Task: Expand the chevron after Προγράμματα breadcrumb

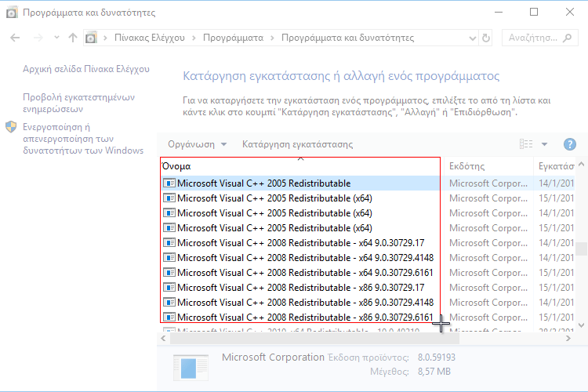Action: coord(272,38)
